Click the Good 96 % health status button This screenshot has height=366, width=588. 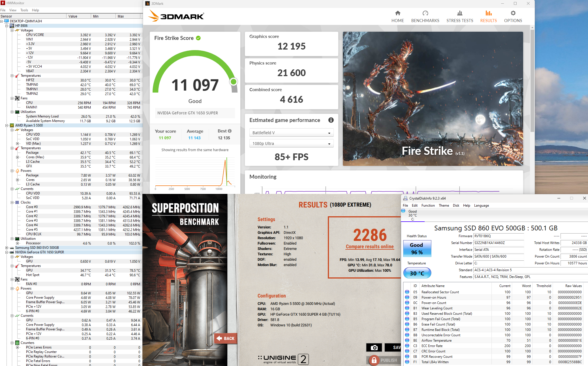click(417, 249)
